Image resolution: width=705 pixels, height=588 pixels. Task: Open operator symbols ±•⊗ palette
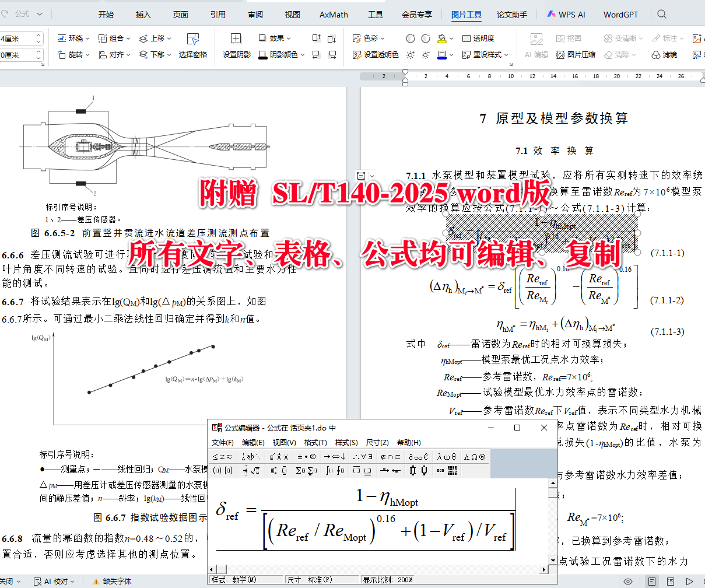[306, 456]
